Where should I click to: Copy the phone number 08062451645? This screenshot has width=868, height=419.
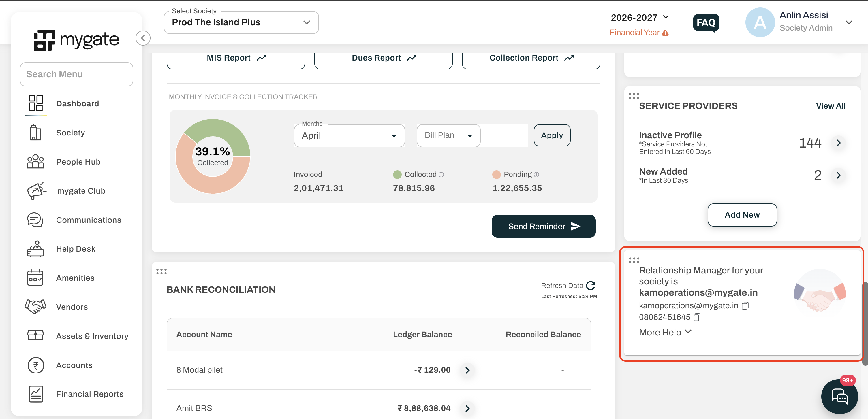pos(697,317)
